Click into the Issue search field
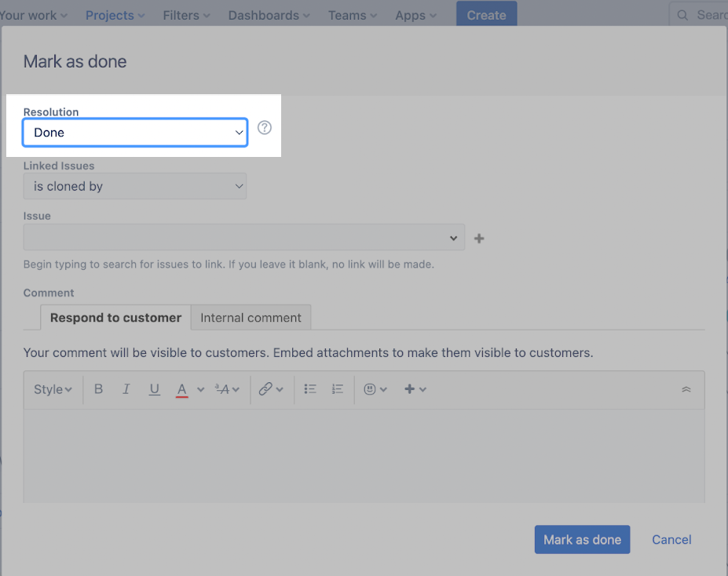This screenshot has width=728, height=576. (x=236, y=238)
